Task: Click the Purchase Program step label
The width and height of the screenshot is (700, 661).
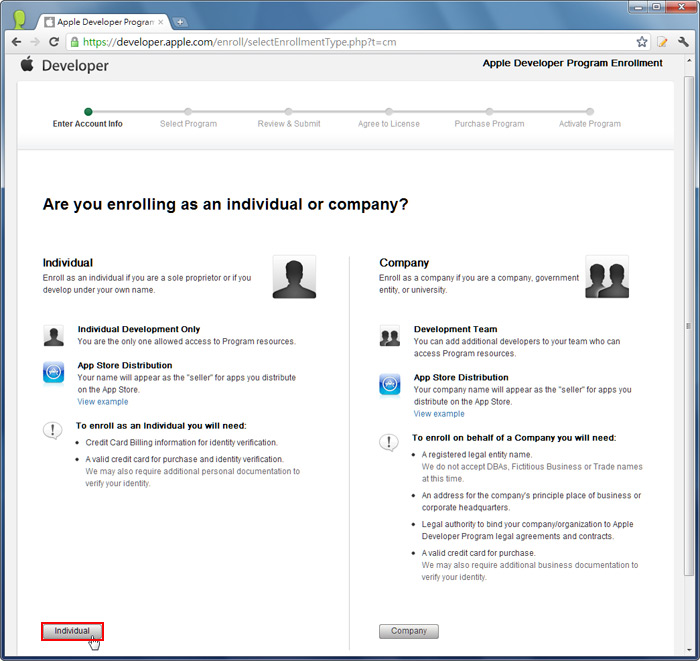Action: (489, 124)
